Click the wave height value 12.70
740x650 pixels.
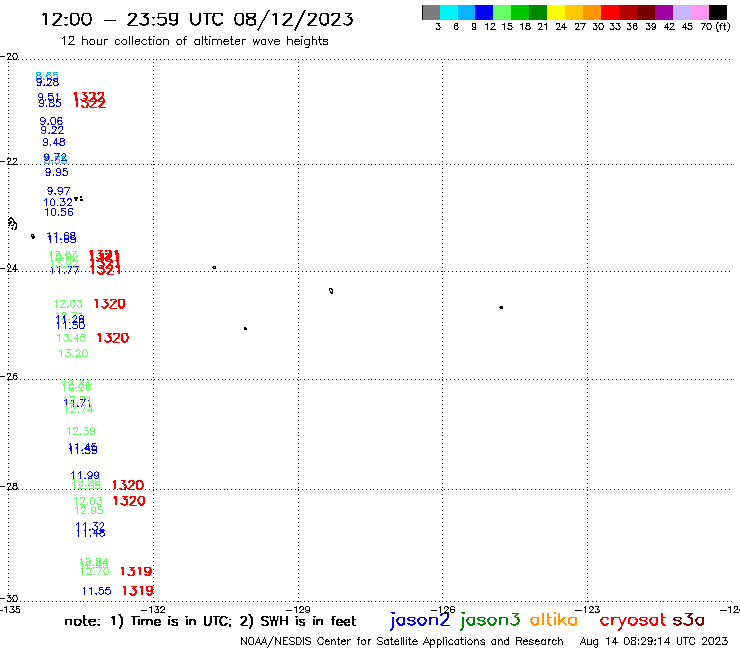coord(95,572)
